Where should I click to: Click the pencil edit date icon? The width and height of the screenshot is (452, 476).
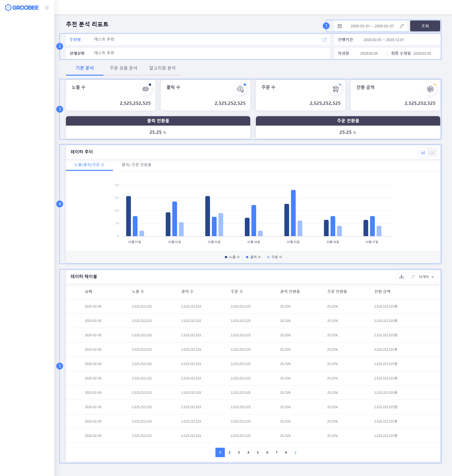click(402, 26)
